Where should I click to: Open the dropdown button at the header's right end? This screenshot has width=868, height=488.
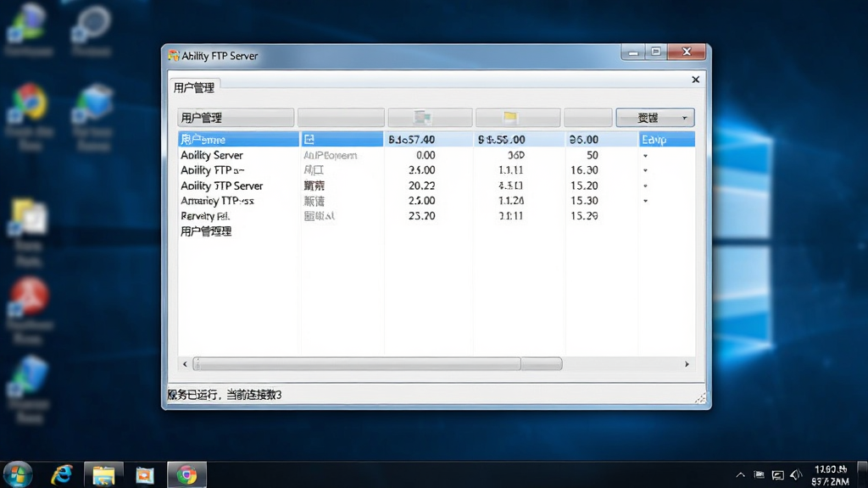pyautogui.click(x=655, y=117)
